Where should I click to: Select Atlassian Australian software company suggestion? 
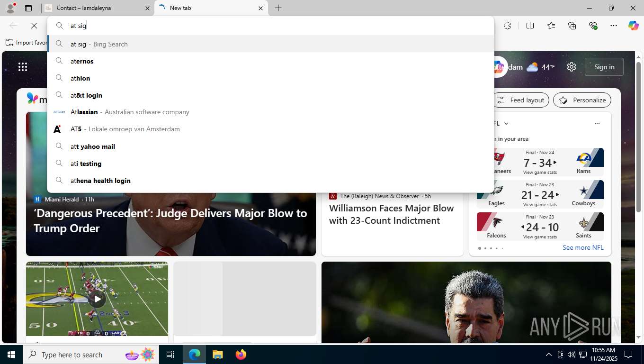pos(270,112)
